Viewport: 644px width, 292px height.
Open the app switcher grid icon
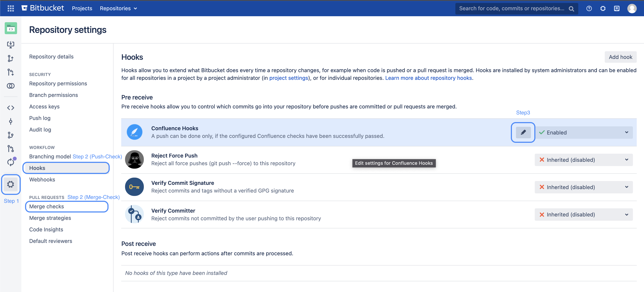click(x=10, y=8)
